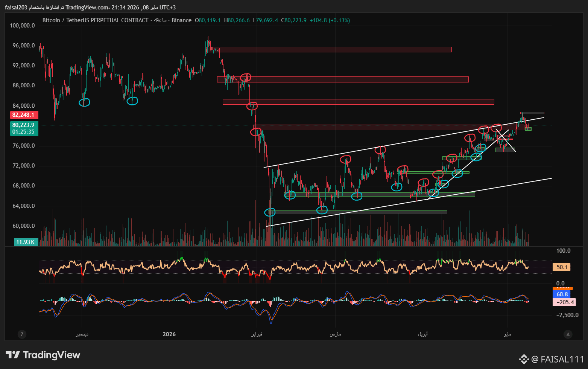Screen dimensions: 588x369
Task: Click the 64,000.0 price axis label
Action: [23, 206]
